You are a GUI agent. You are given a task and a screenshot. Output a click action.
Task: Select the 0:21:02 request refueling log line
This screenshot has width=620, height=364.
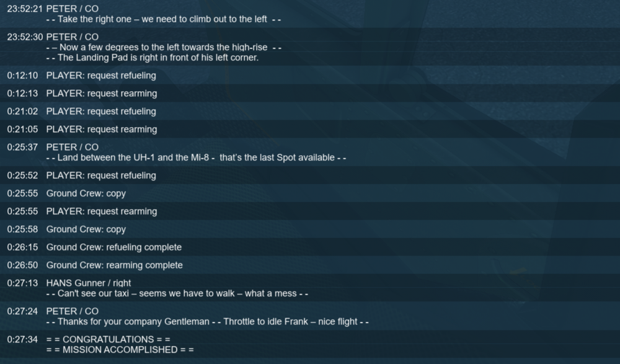(x=310, y=111)
